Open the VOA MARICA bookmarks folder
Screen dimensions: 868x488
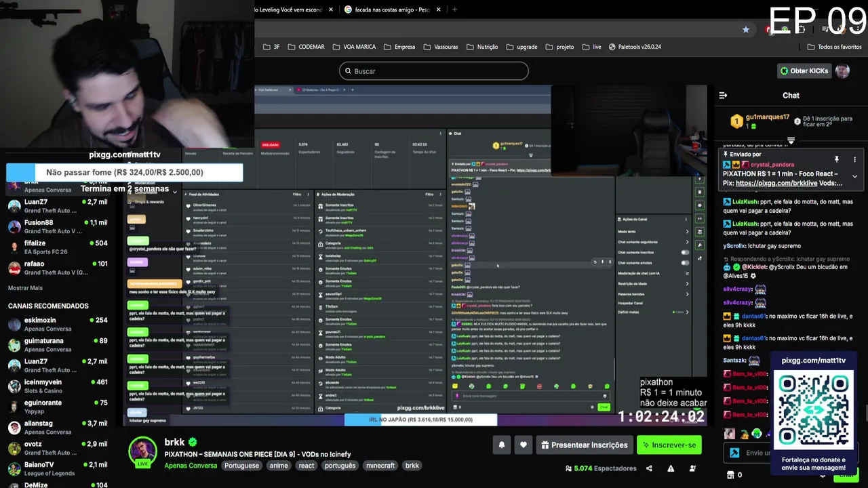(354, 47)
